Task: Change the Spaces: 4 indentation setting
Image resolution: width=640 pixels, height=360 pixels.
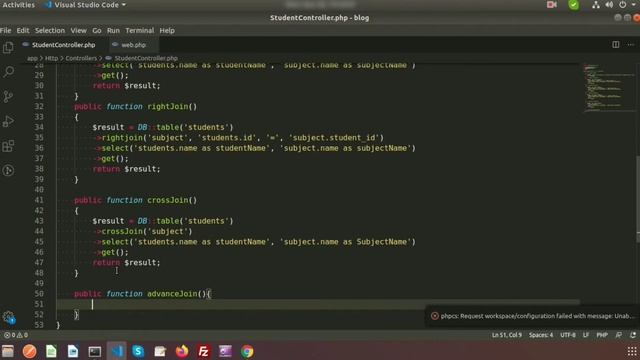Action: (x=541, y=335)
